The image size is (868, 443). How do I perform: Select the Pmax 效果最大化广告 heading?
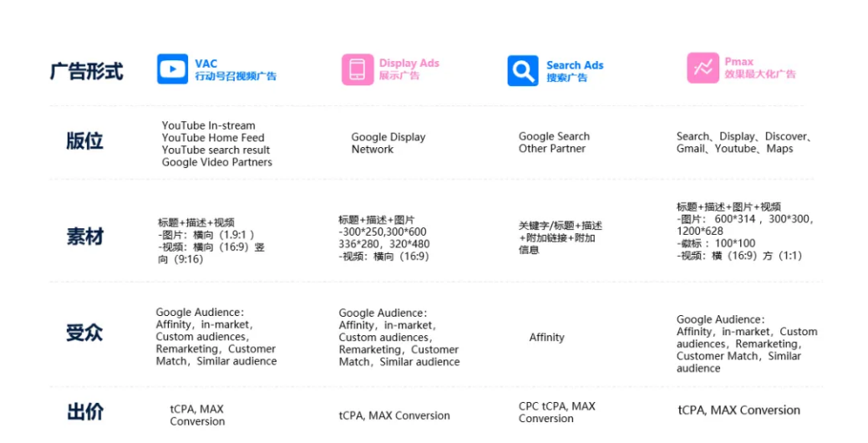[x=759, y=68]
